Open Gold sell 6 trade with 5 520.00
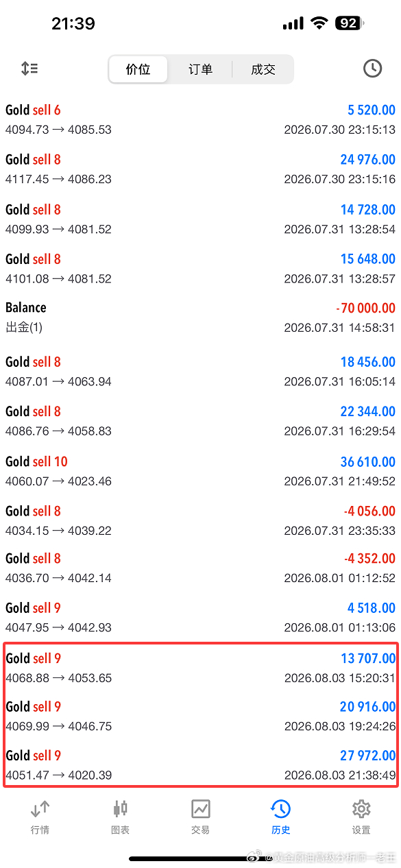 tap(200, 120)
